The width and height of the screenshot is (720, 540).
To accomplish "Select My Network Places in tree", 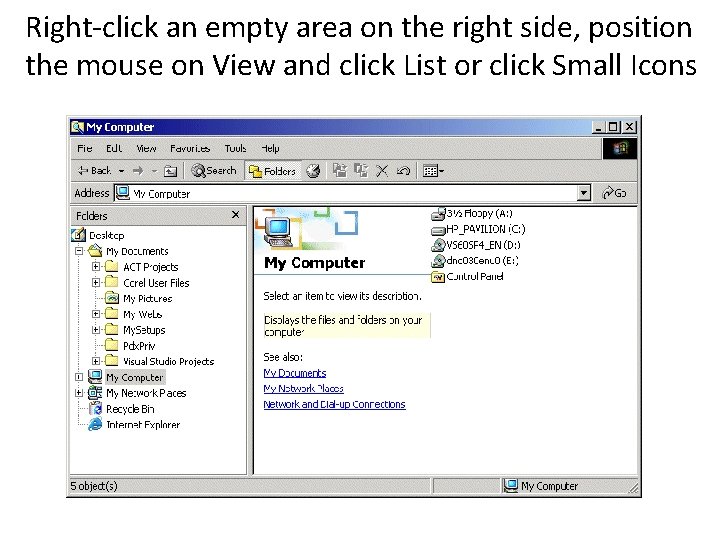I will coord(146,393).
